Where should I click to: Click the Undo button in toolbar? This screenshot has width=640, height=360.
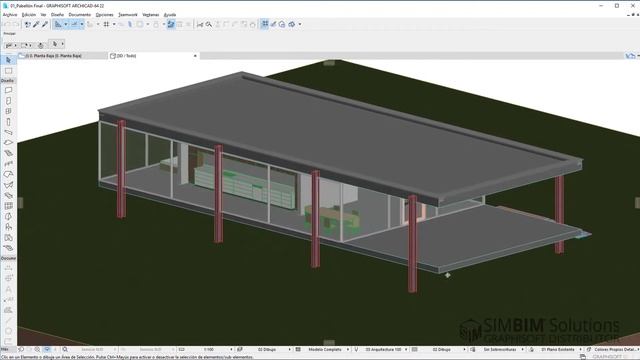click(7, 24)
